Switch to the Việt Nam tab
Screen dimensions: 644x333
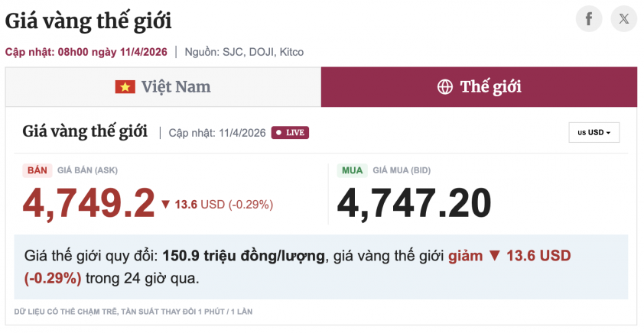point(163,87)
